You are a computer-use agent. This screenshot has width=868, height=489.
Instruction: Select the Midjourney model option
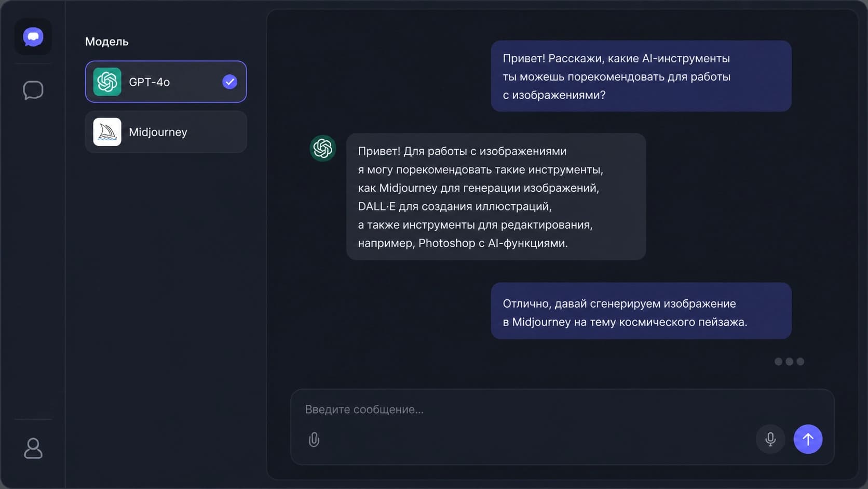pos(166,132)
